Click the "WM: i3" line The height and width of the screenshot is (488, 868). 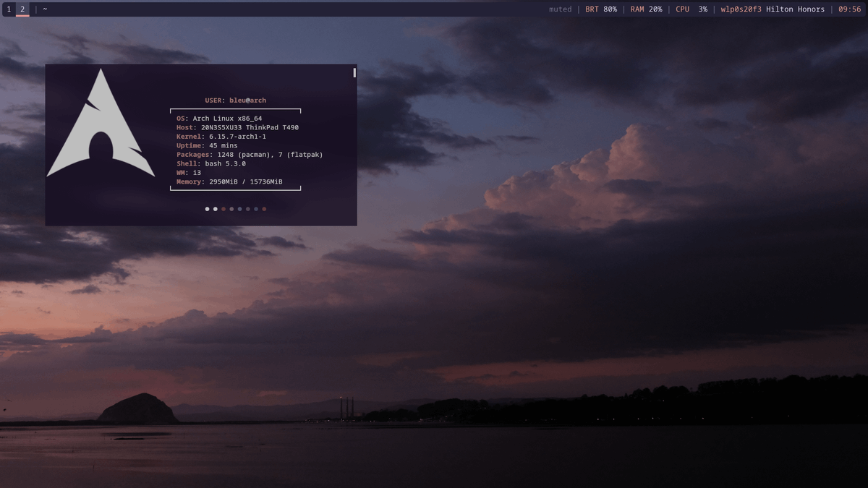click(x=189, y=173)
